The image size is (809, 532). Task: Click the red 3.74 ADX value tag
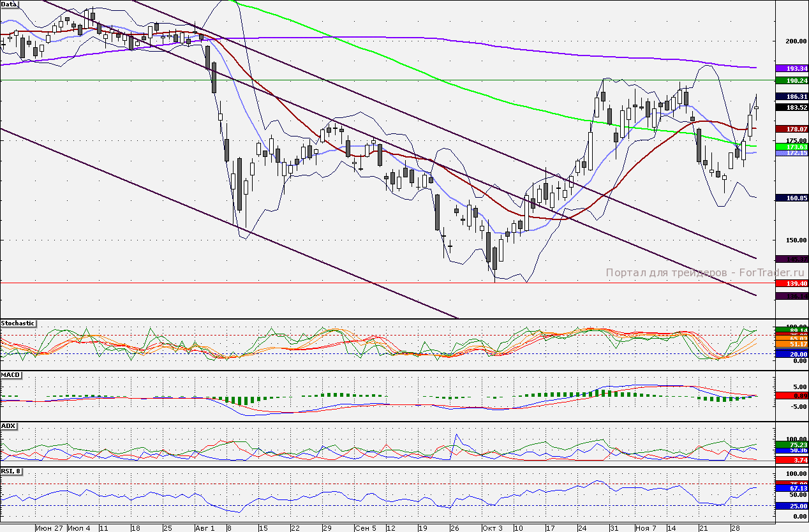[792, 459]
